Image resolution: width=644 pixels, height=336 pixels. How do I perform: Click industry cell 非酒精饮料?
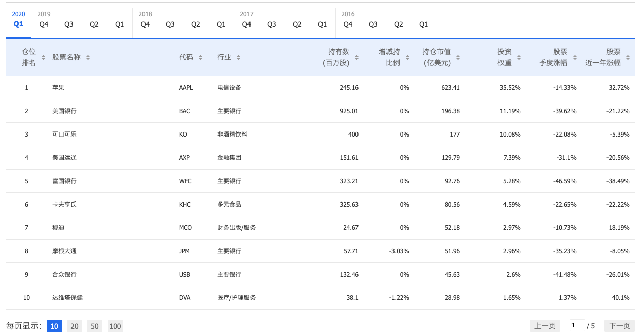232,135
